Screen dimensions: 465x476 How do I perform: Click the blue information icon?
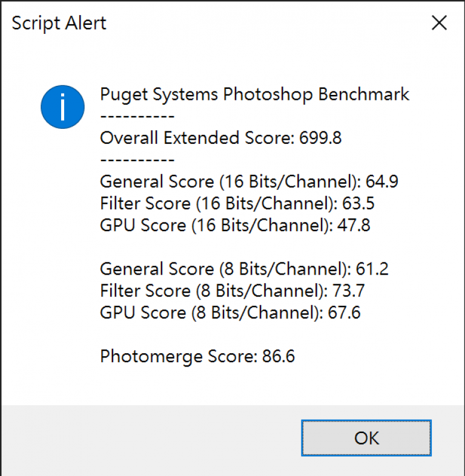62,107
